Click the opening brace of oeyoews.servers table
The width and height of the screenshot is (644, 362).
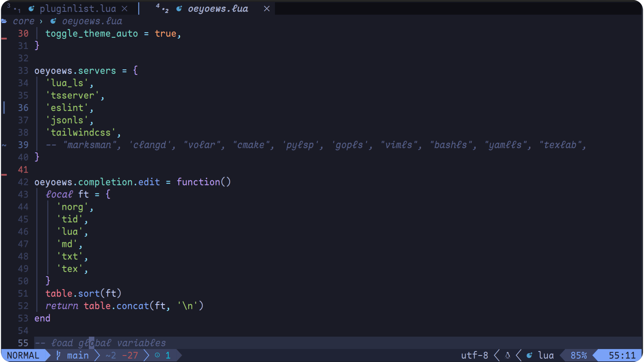[135, 71]
